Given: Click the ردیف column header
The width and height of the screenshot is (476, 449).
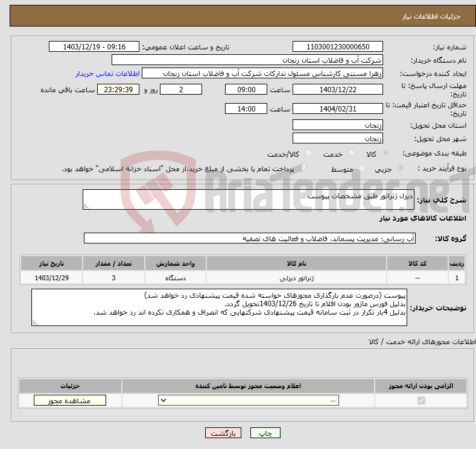Looking at the screenshot, I should [x=457, y=263].
